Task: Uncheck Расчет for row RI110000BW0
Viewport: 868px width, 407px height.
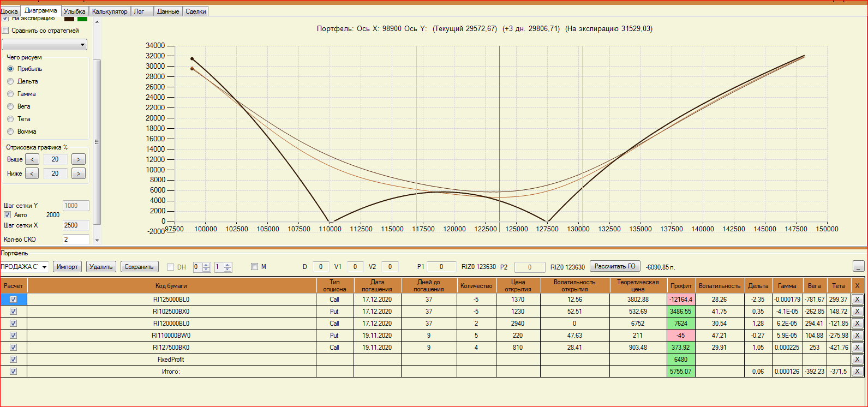Action: (x=14, y=336)
